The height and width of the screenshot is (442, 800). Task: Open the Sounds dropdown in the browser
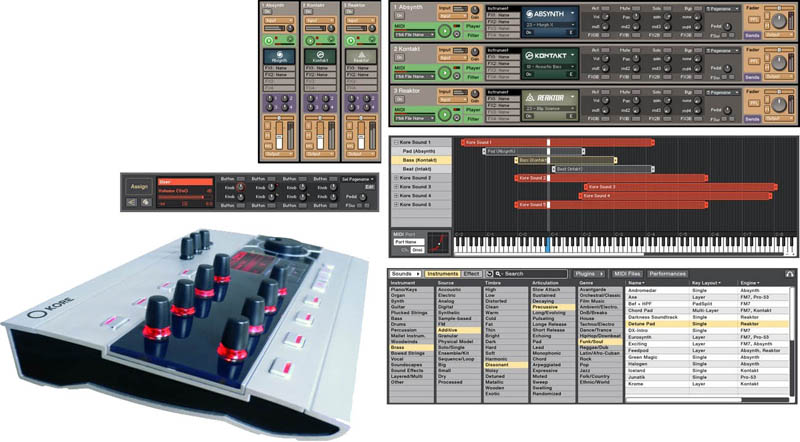405,274
